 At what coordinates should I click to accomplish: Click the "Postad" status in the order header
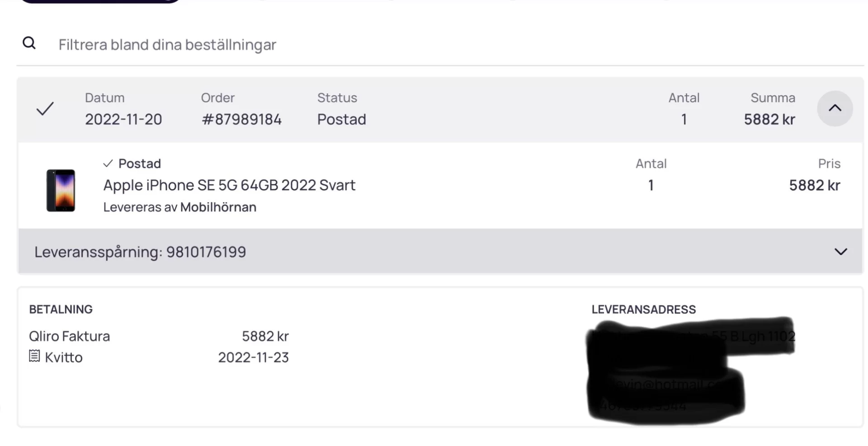[341, 119]
